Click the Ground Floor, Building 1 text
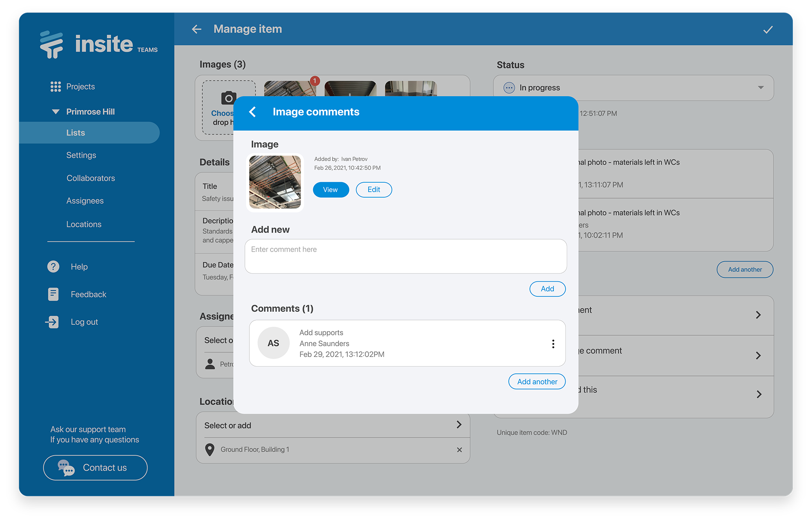 point(255,449)
